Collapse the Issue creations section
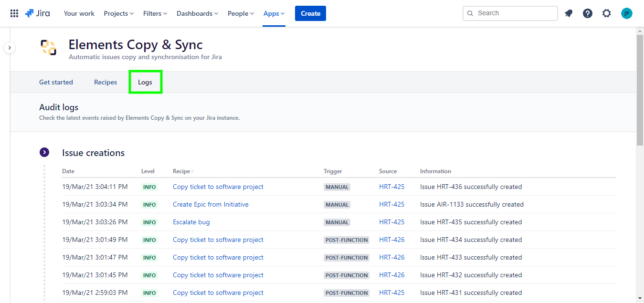The height and width of the screenshot is (303, 644). [x=44, y=152]
